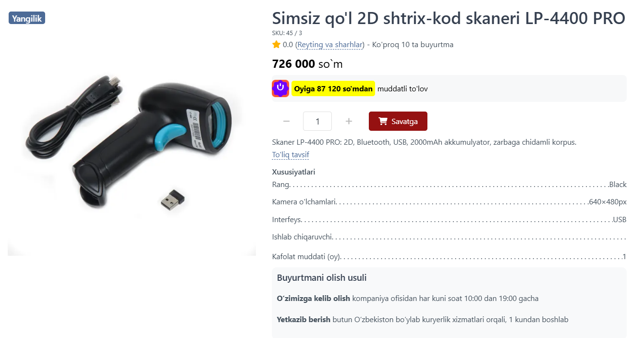Click the O'zimizga kelib olish option
Viewport: 644px width, 338px height.
314,299
